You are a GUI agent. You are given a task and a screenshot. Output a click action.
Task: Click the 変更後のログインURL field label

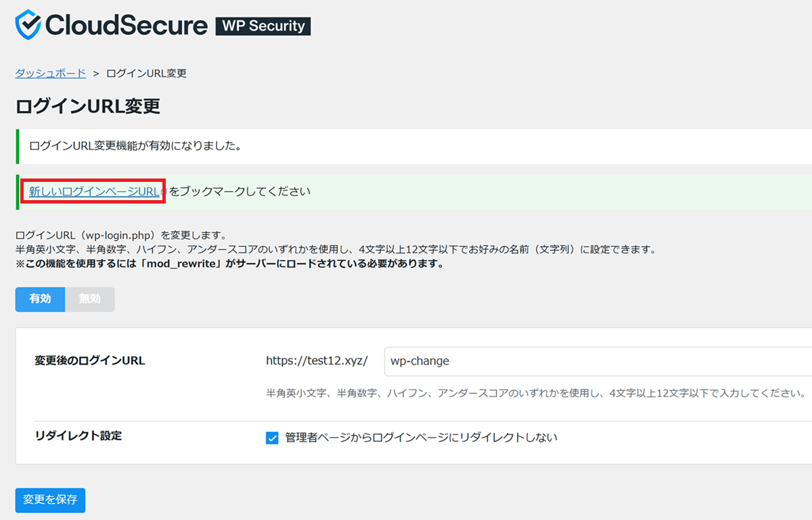click(x=89, y=360)
